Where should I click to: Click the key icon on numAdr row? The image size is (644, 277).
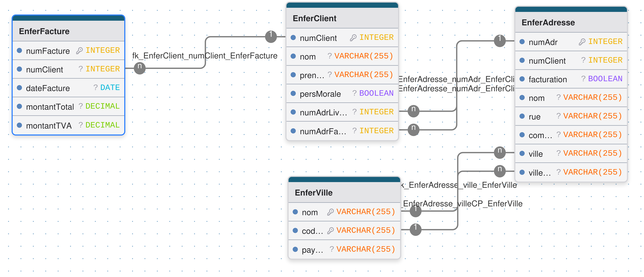(x=582, y=42)
